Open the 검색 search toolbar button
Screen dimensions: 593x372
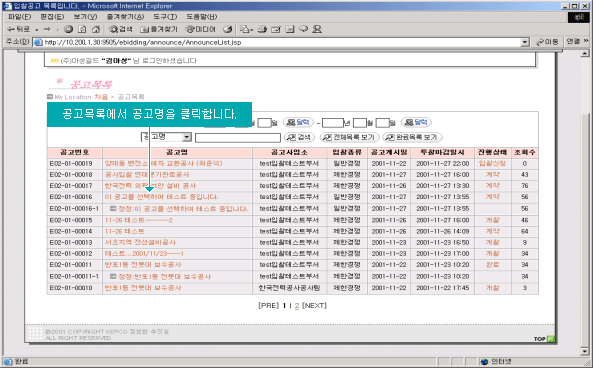[x=121, y=29]
